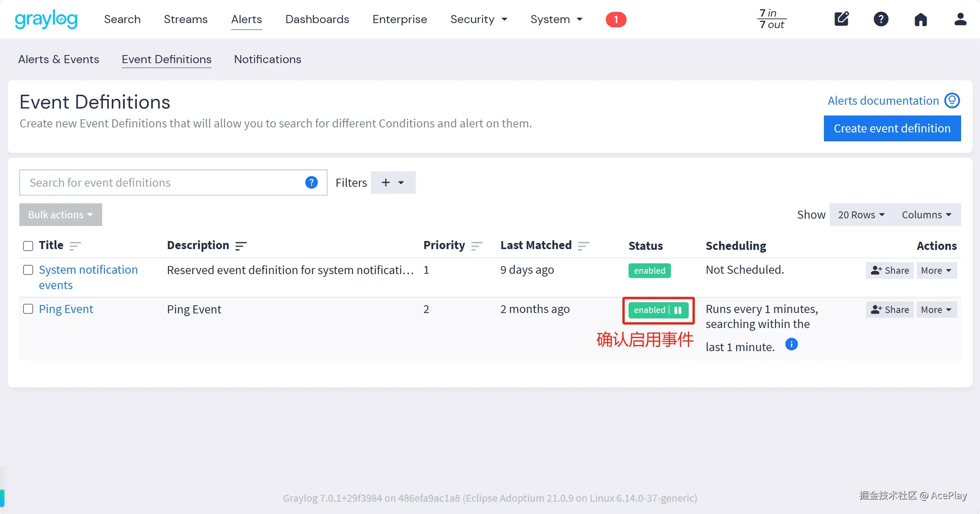Open the Ping Event link

tap(66, 309)
